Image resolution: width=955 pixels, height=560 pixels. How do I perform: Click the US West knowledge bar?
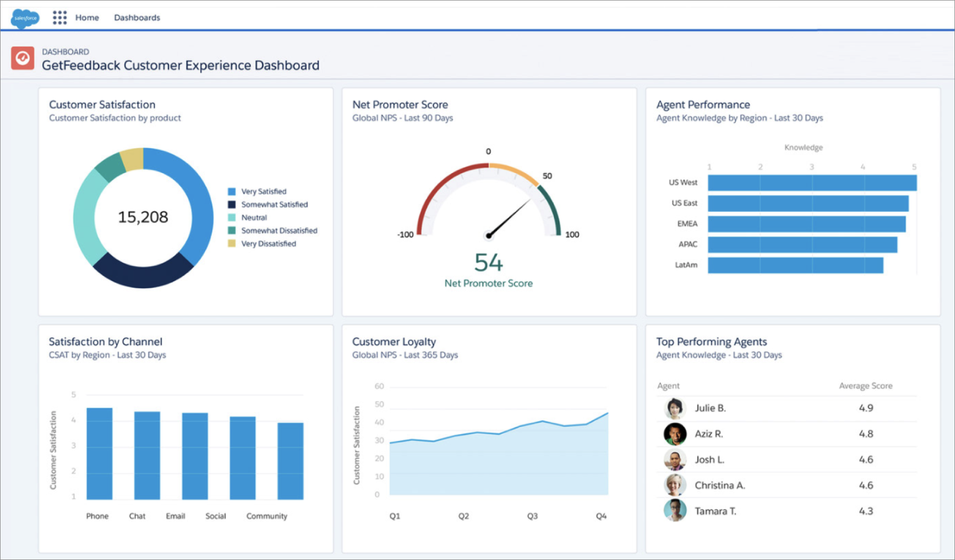(812, 183)
